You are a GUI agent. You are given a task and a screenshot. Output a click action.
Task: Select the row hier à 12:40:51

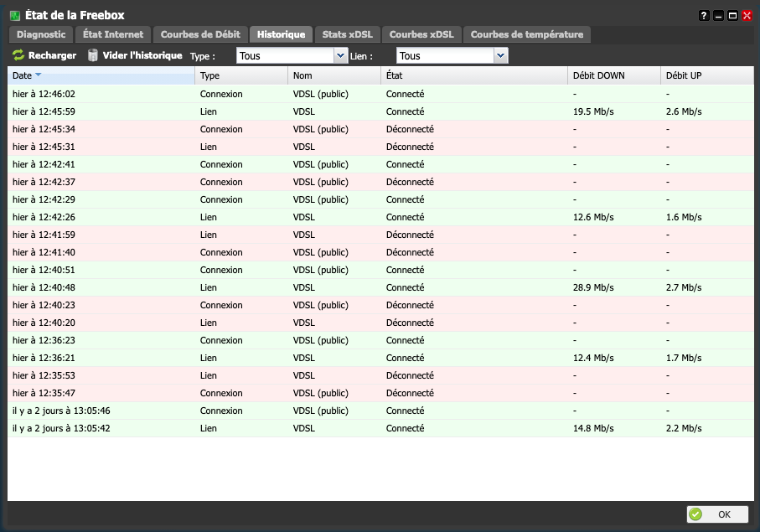(380, 270)
